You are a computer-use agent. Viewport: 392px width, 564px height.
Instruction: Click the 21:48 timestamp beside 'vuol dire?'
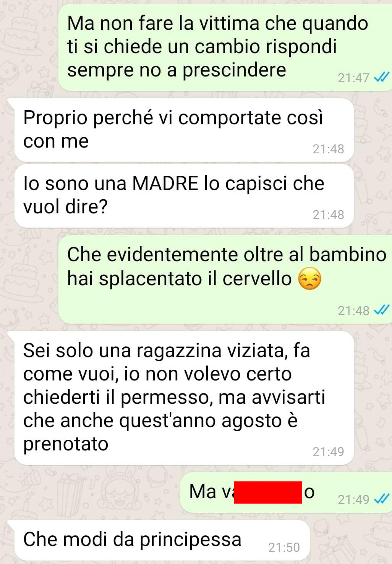coord(328,215)
